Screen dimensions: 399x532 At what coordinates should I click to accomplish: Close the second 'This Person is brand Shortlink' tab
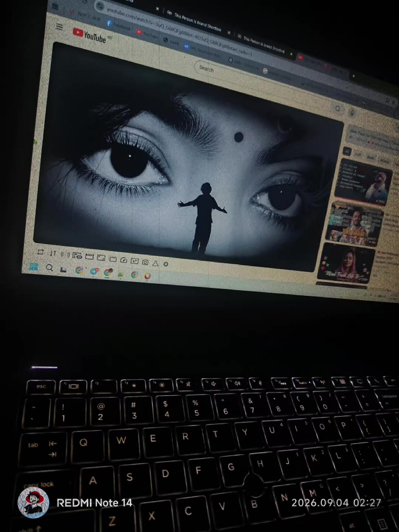[x=291, y=54]
